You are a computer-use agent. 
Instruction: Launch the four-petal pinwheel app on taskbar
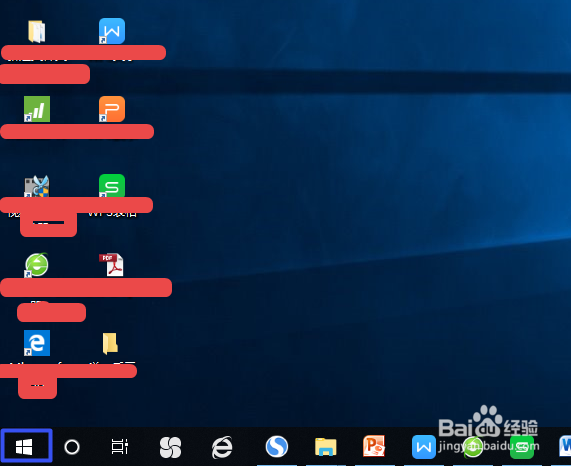pos(170,447)
